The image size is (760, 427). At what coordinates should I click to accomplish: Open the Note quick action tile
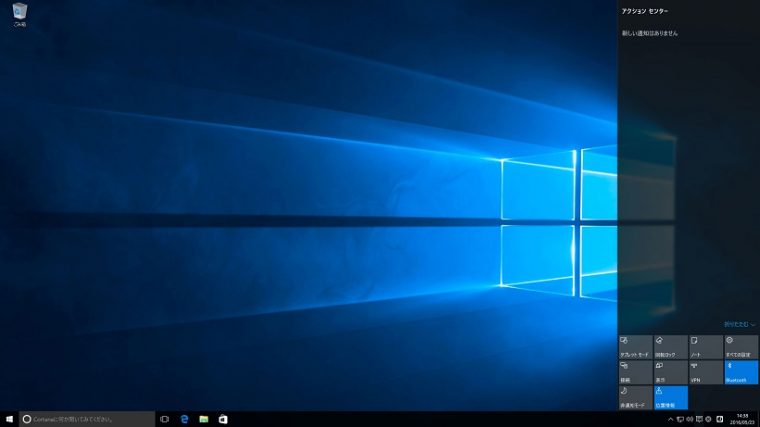[x=706, y=347]
